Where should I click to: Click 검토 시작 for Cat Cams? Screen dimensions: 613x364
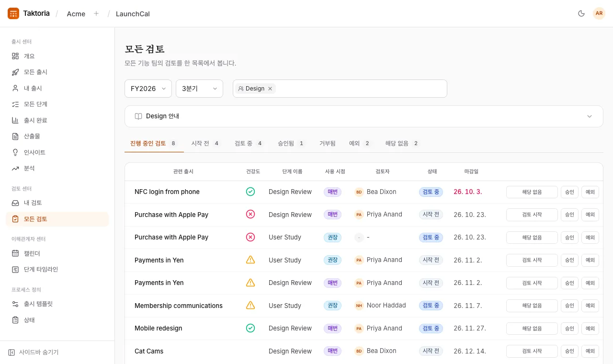(532, 351)
